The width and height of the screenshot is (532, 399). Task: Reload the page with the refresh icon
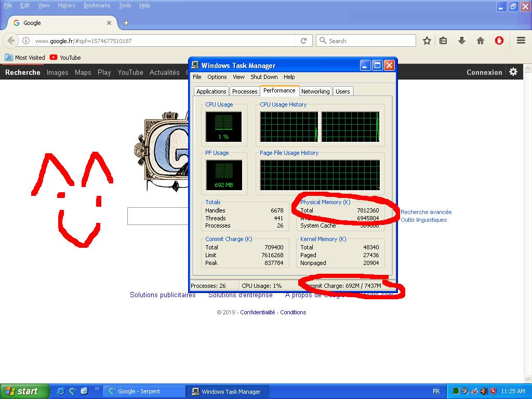click(x=303, y=41)
